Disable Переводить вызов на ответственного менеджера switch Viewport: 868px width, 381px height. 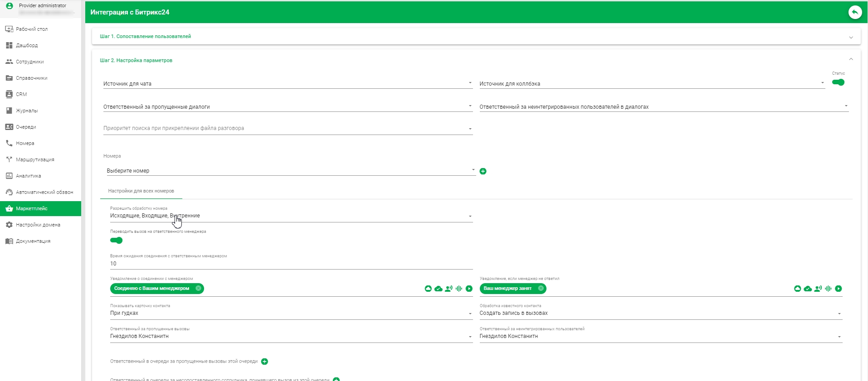coord(117,241)
